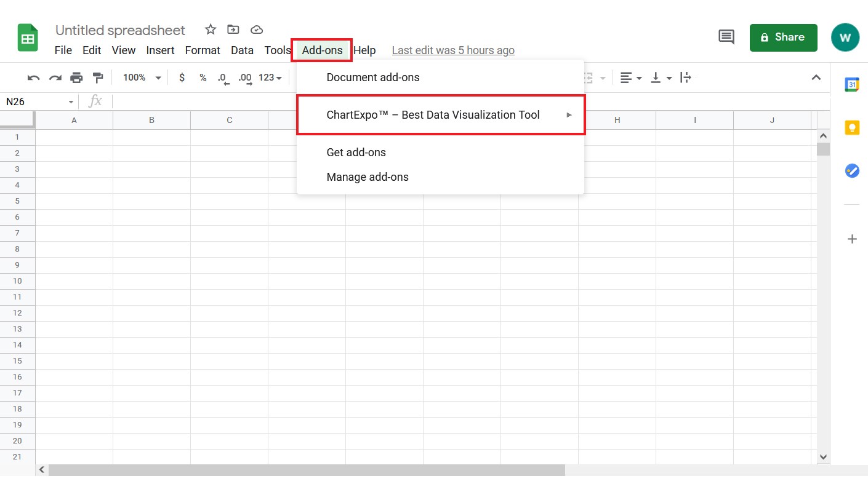Select row 21 header
Screen dimensions: 868x492
pos(17,457)
